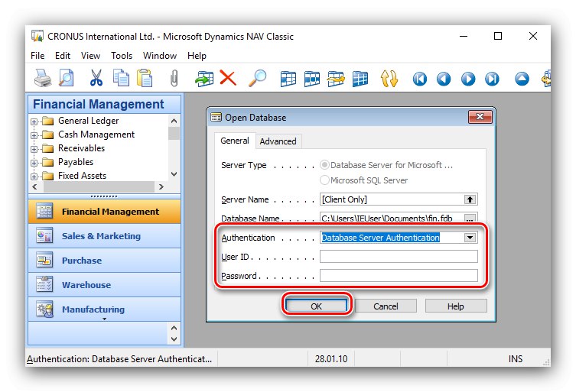Maximize the Dynamics NAV window
Screen dimensions: 576x392
(x=498, y=36)
